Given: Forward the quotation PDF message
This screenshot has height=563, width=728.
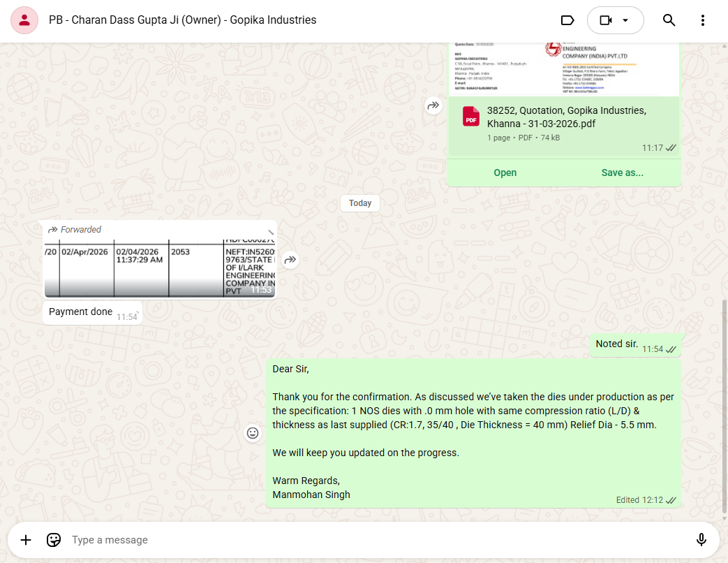Looking at the screenshot, I should click(433, 105).
